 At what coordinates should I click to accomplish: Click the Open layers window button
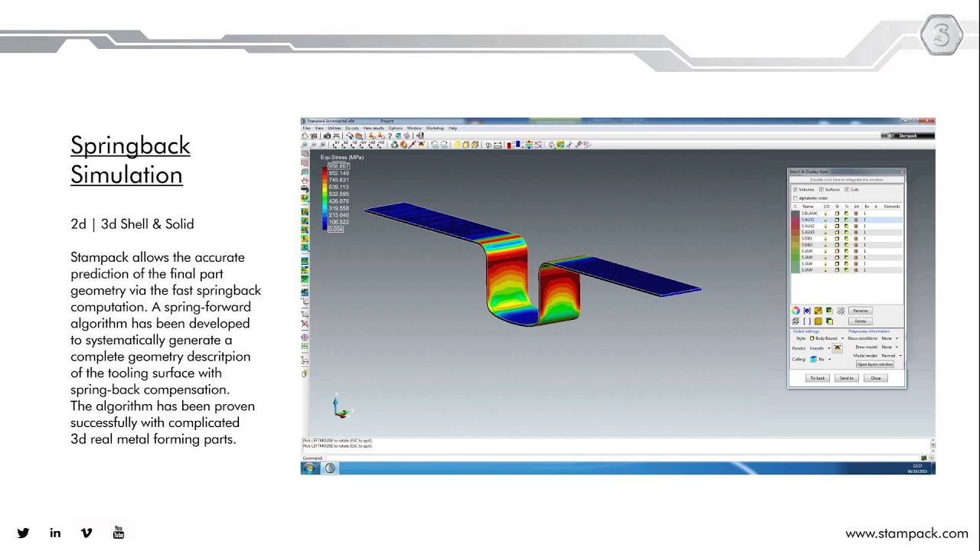click(x=875, y=364)
